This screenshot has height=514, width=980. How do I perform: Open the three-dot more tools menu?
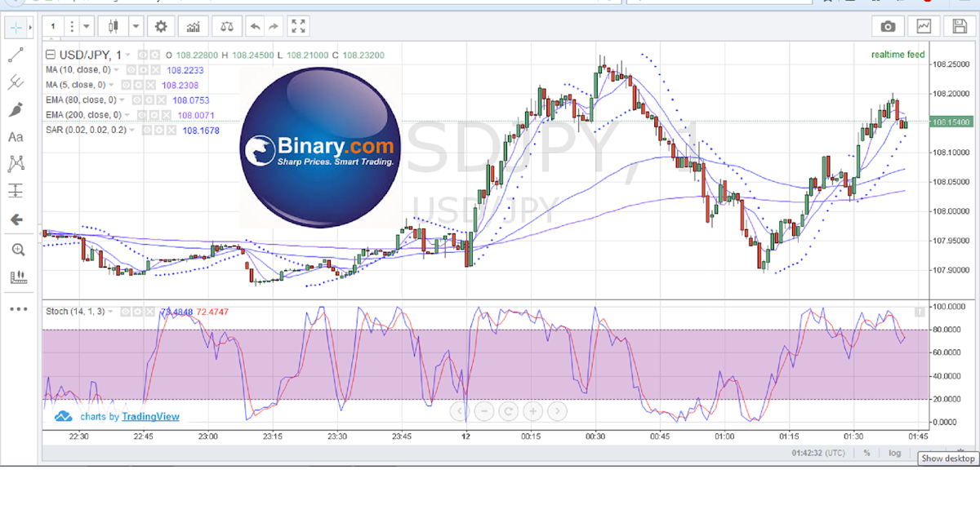pos(17,309)
